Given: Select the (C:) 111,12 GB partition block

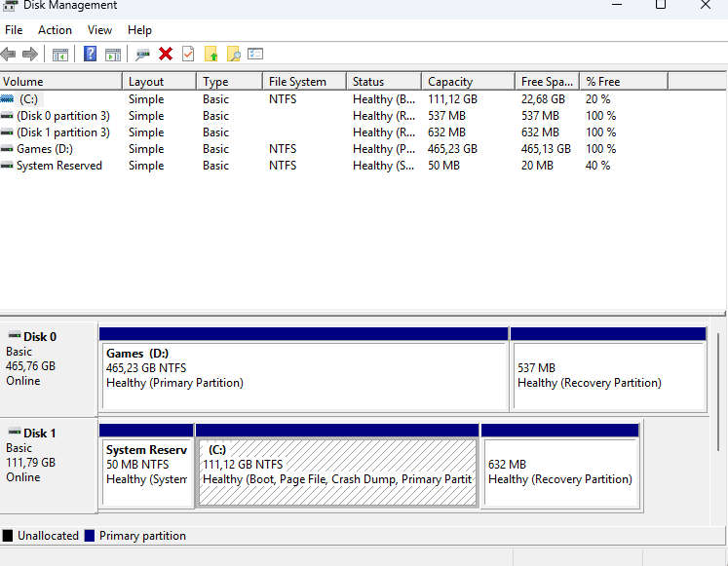Looking at the screenshot, I should (337, 466).
